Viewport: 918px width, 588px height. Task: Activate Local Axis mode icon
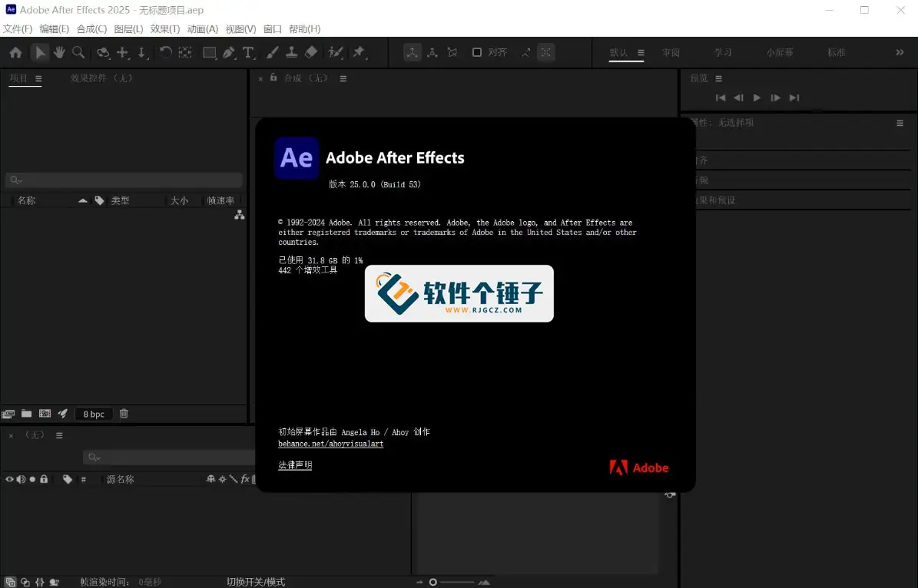tap(413, 53)
